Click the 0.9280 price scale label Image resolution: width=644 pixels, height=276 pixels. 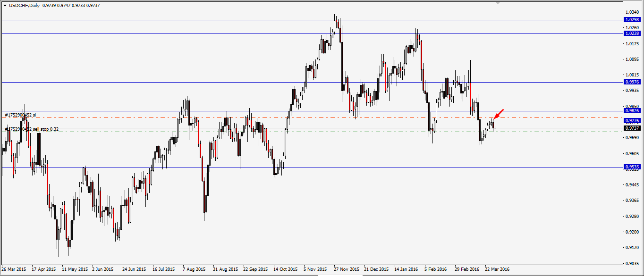click(x=632, y=217)
